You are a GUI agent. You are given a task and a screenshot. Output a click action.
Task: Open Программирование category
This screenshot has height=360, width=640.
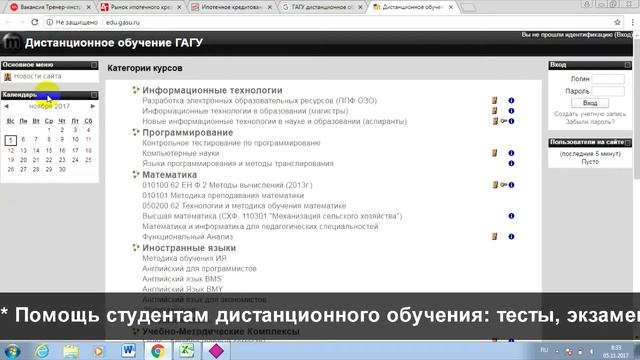click(x=187, y=132)
